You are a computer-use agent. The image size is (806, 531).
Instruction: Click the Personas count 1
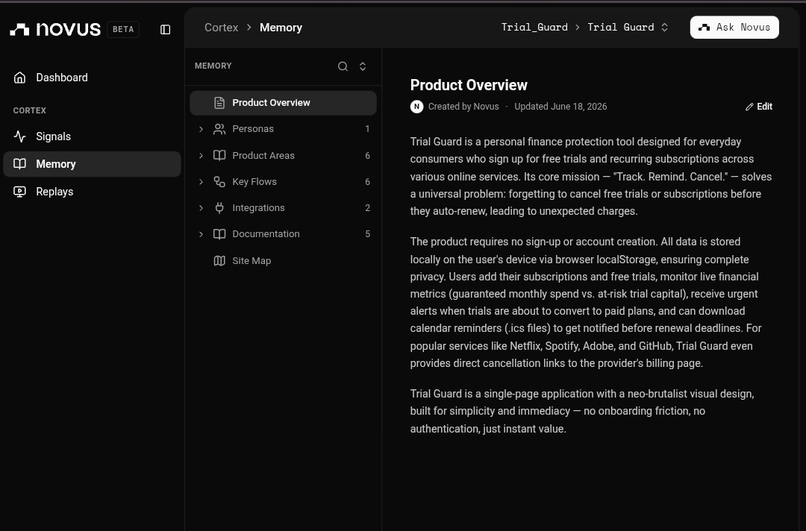(368, 129)
